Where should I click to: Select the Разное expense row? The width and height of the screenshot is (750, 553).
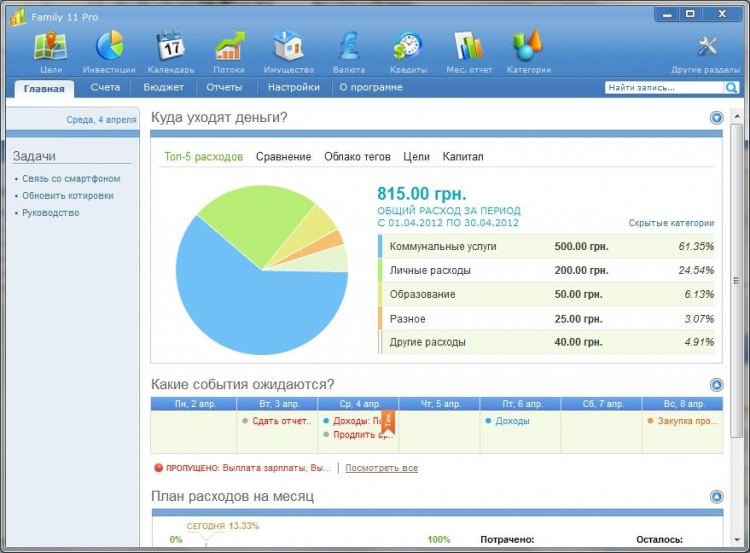[546, 319]
